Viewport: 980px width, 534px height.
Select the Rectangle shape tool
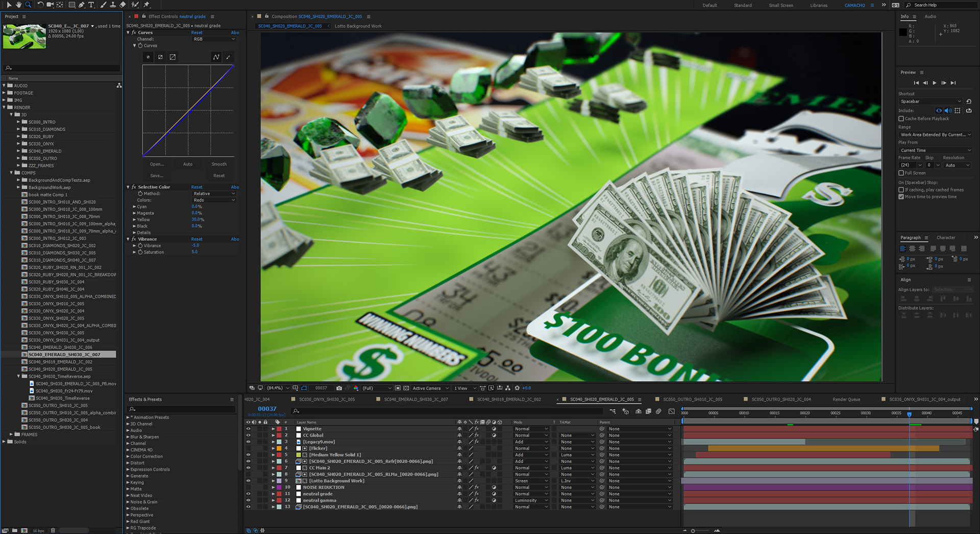point(71,5)
